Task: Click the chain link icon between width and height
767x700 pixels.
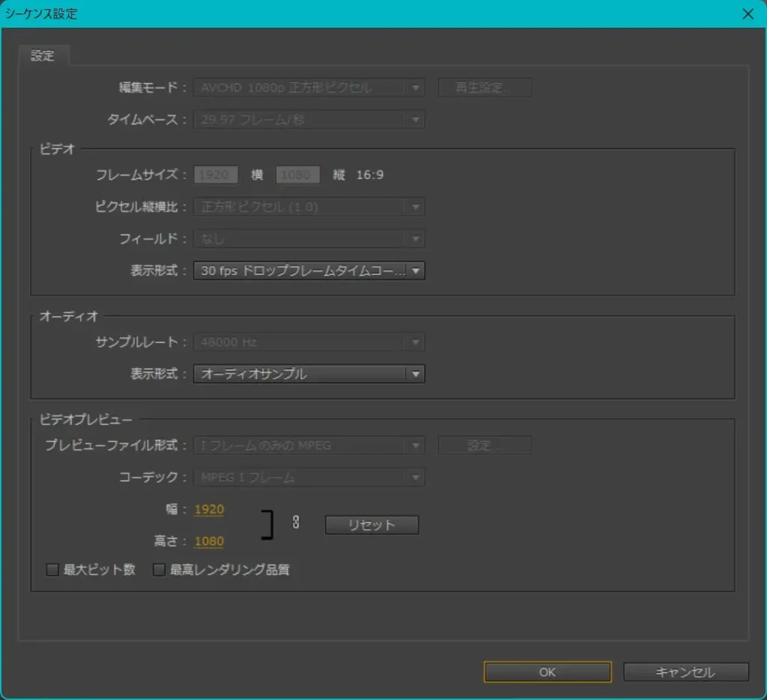Action: (x=296, y=523)
